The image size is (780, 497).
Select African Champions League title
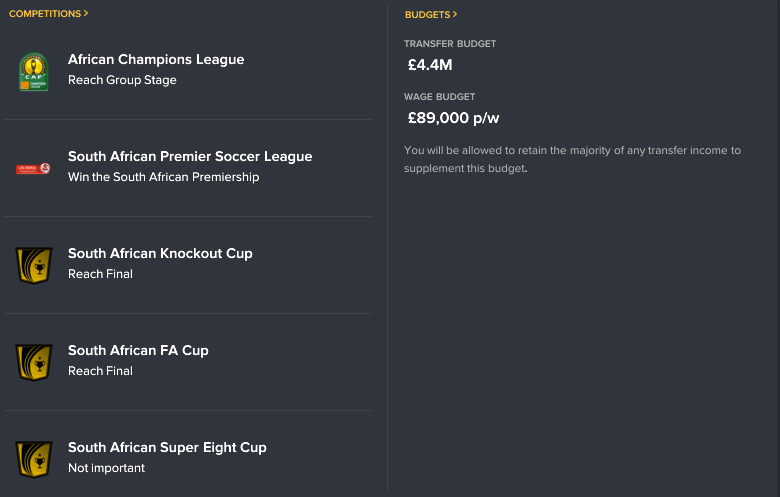(156, 59)
